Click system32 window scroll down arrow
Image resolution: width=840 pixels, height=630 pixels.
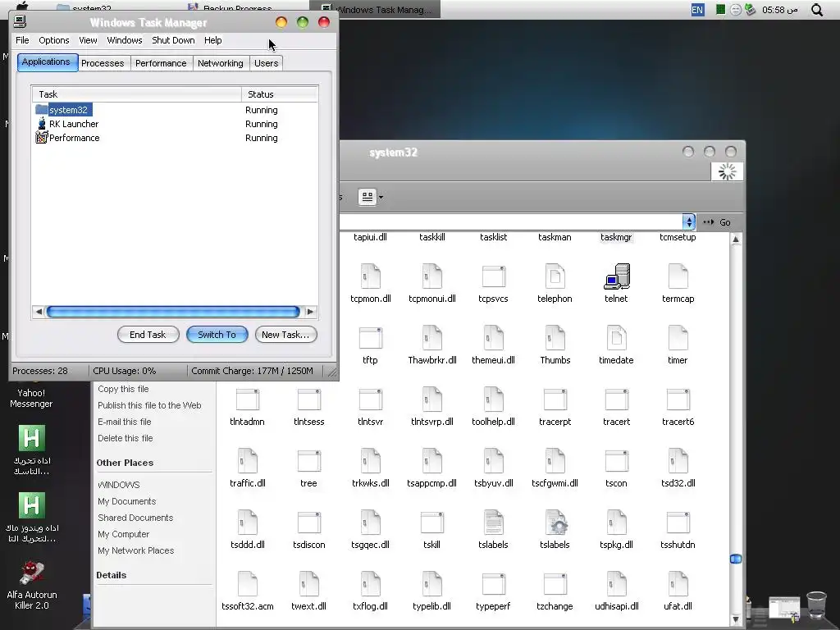(x=736, y=619)
